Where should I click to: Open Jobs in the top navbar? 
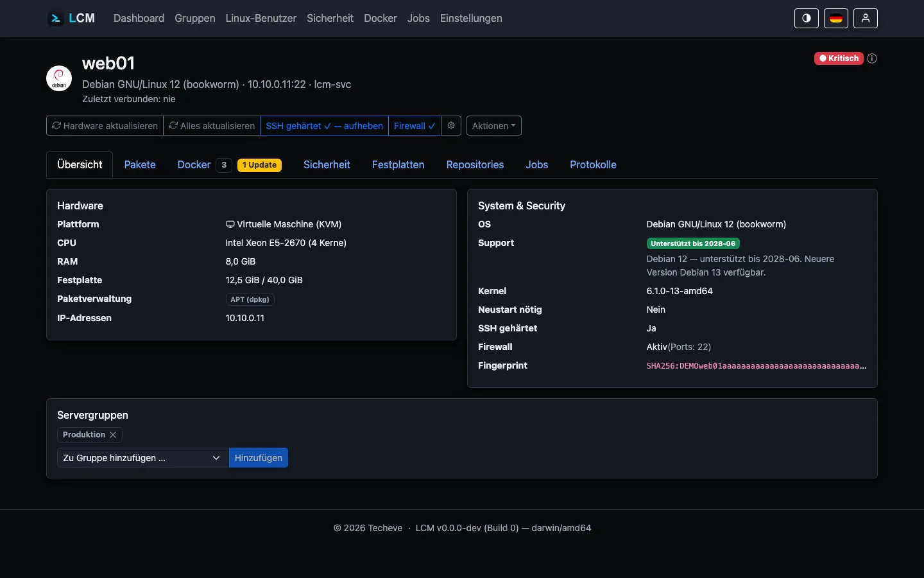point(418,18)
